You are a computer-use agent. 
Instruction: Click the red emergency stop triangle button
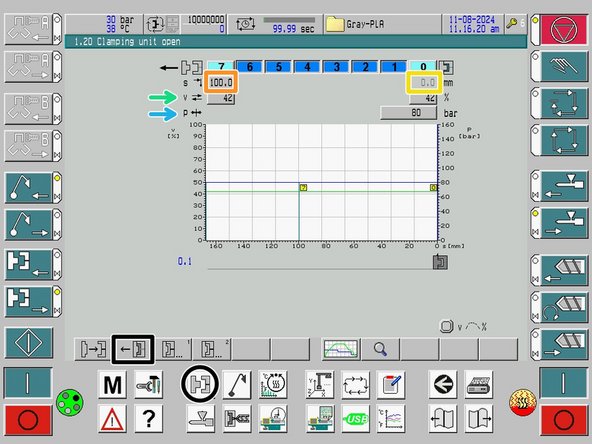[x=564, y=29]
